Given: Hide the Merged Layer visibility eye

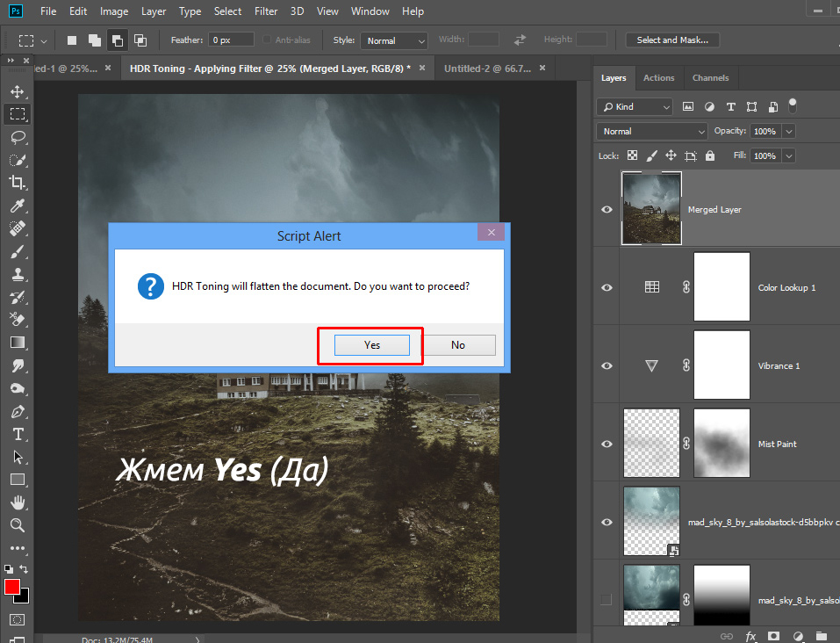Looking at the screenshot, I should point(607,209).
